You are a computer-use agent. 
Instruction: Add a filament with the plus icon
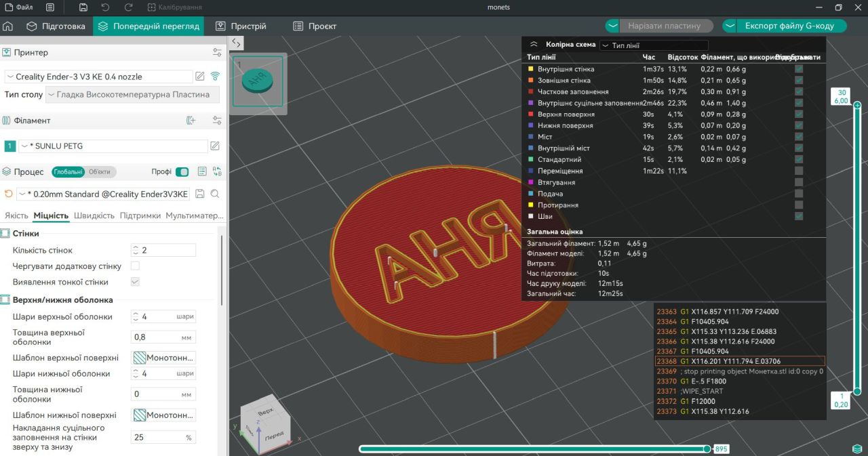tap(191, 121)
